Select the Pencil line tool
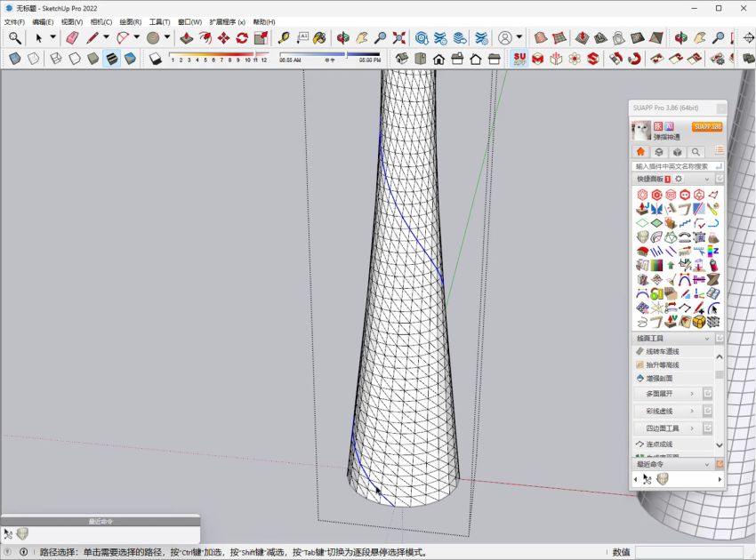Viewport: 756px width, 560px height. [x=92, y=37]
